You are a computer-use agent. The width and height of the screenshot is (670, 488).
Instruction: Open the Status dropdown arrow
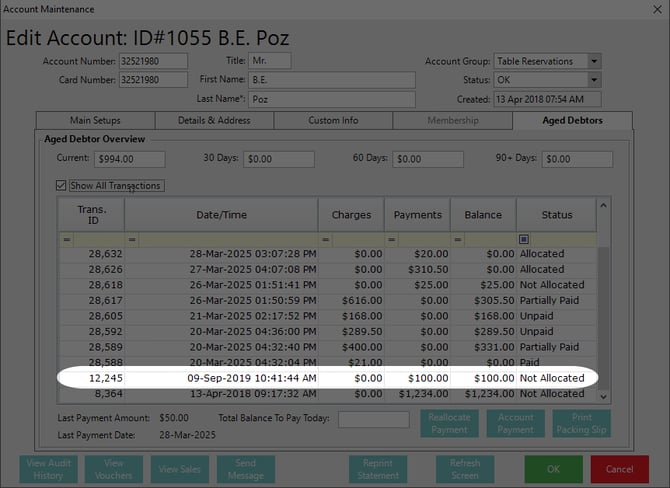pos(594,80)
